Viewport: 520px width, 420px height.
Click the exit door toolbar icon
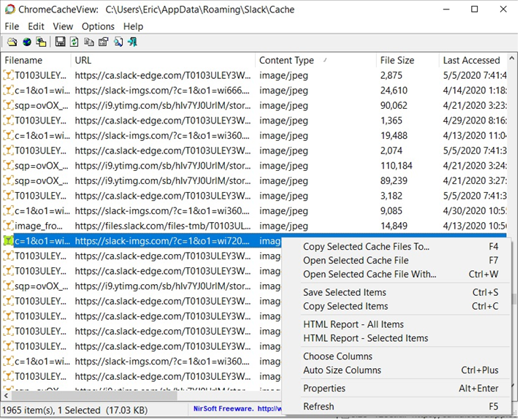[x=132, y=42]
